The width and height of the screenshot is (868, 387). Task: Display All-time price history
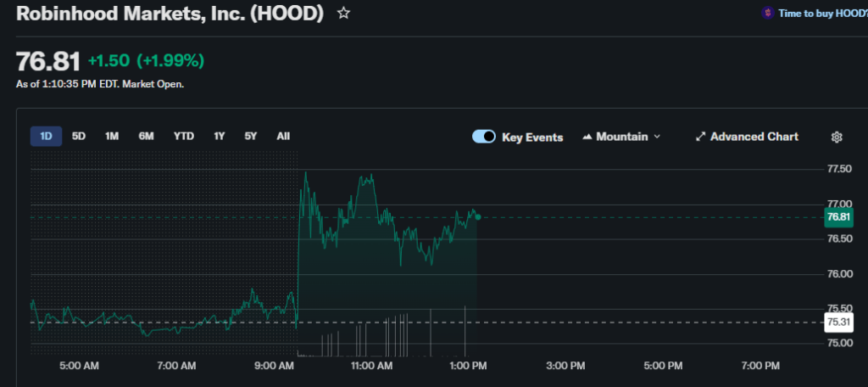pyautogui.click(x=283, y=136)
